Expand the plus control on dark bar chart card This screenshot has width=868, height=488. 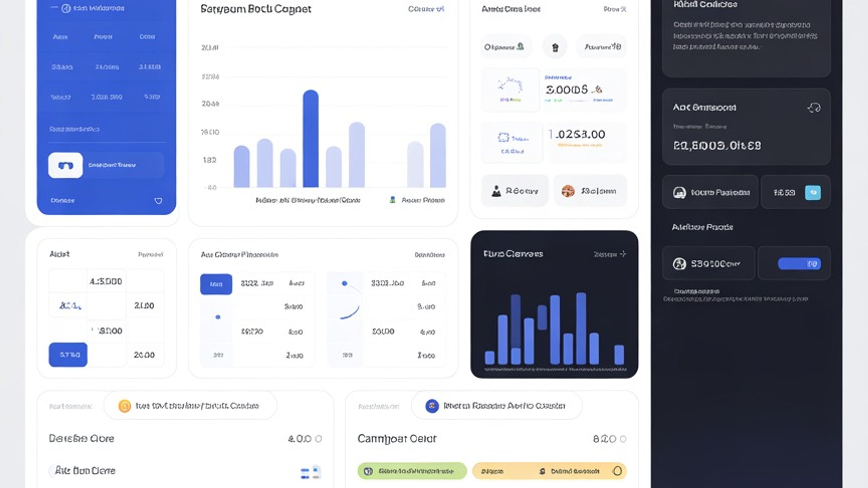tap(623, 254)
